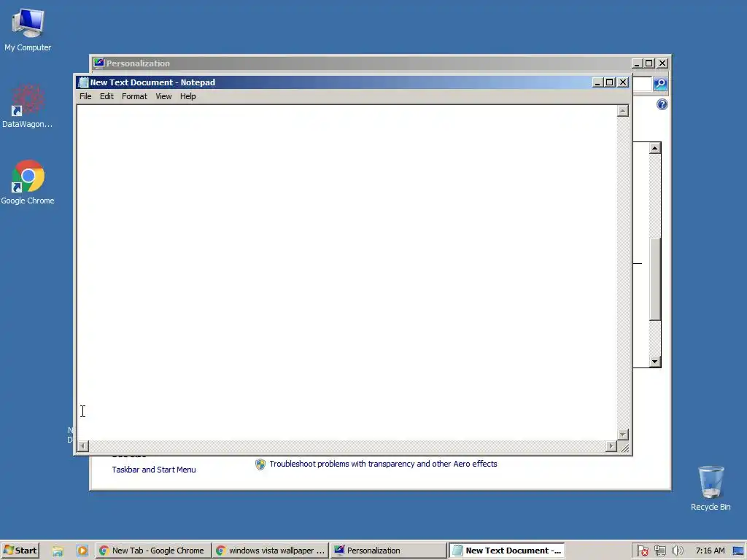This screenshot has width=747, height=560.
Task: Click the shield icon beside Troubleshoot link
Action: 260,464
